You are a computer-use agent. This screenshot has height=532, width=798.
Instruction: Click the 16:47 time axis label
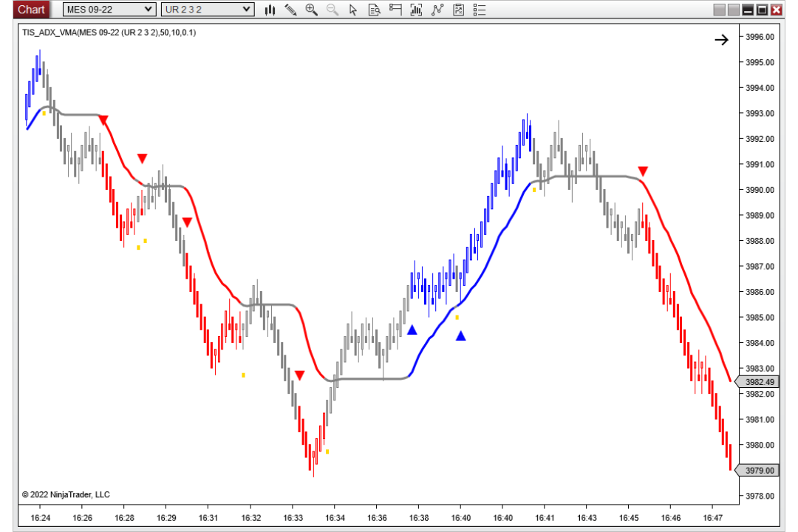712,518
